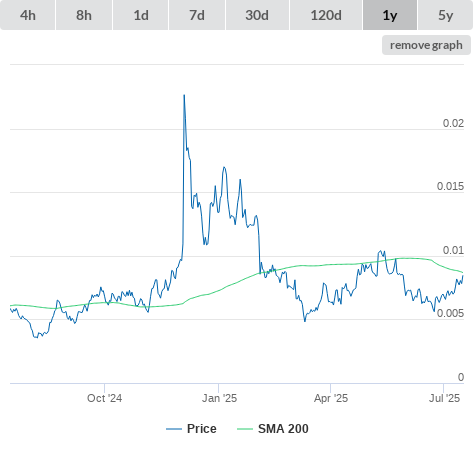Click the 0.02 y-axis value label

(x=453, y=123)
